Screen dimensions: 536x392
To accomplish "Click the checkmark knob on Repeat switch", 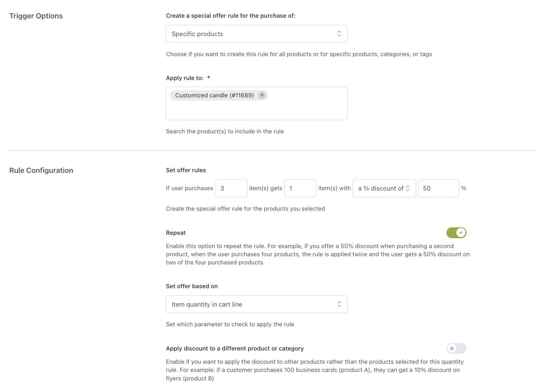I will (x=461, y=233).
